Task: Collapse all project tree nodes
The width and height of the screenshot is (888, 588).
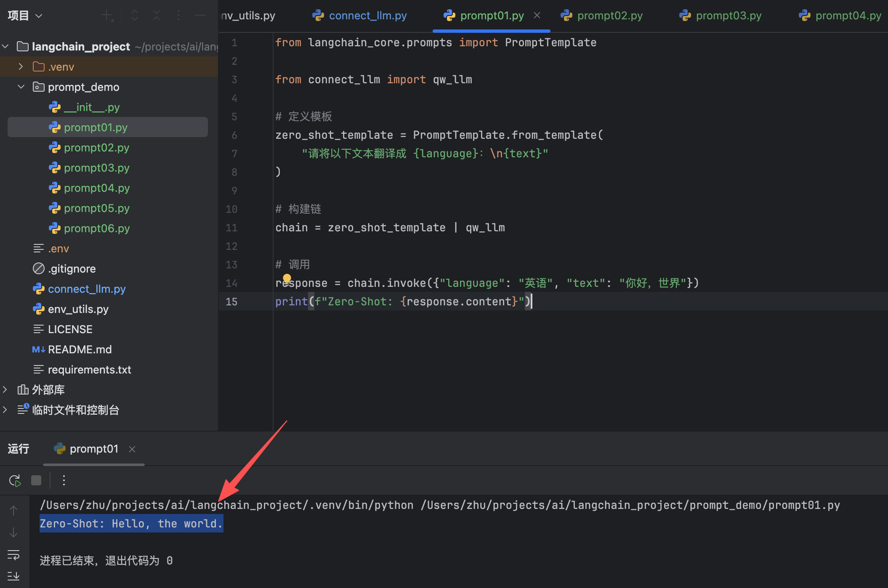Action: click(x=157, y=16)
